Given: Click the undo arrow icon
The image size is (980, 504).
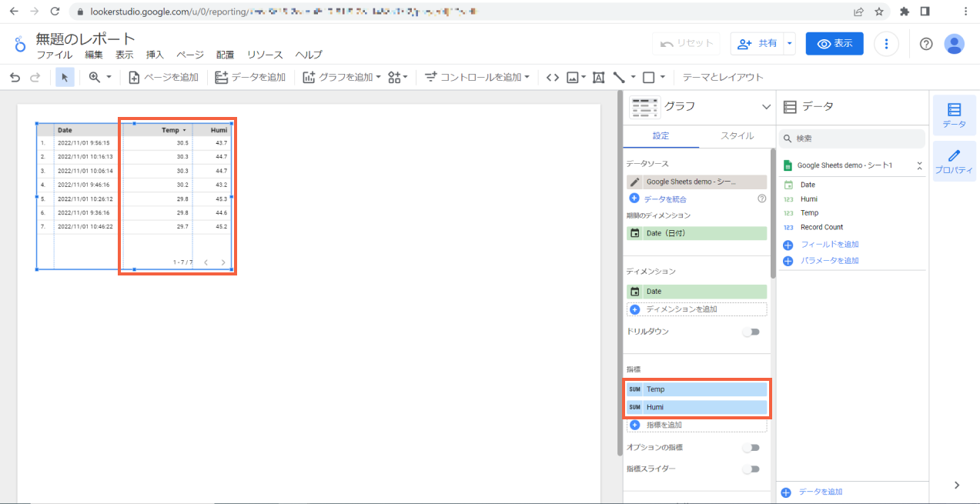Looking at the screenshot, I should click(14, 77).
